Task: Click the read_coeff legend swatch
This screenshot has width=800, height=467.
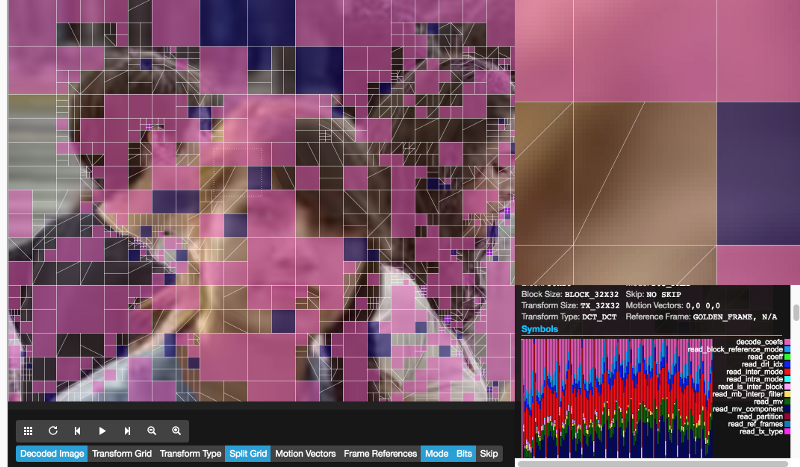Action: [787, 357]
